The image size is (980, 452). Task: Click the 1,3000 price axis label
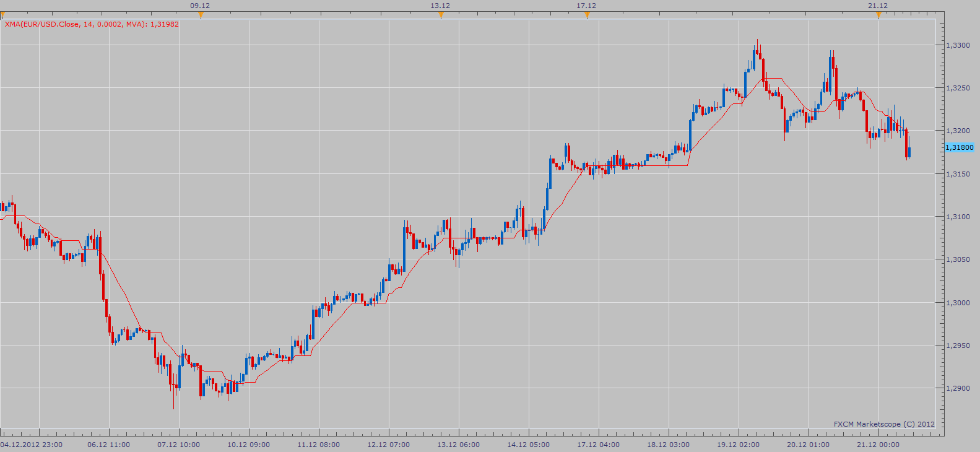click(x=958, y=303)
